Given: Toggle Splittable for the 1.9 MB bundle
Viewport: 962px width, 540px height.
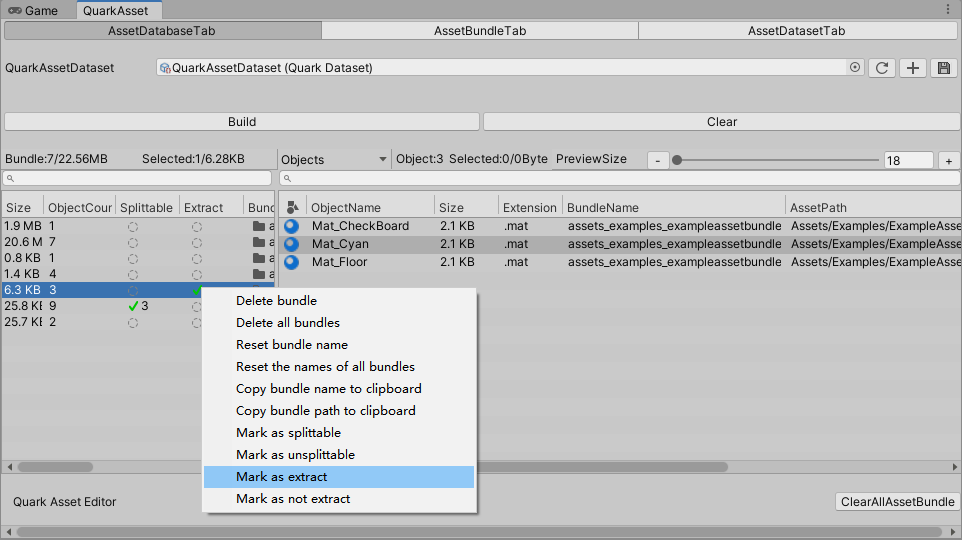Looking at the screenshot, I should 133,226.
